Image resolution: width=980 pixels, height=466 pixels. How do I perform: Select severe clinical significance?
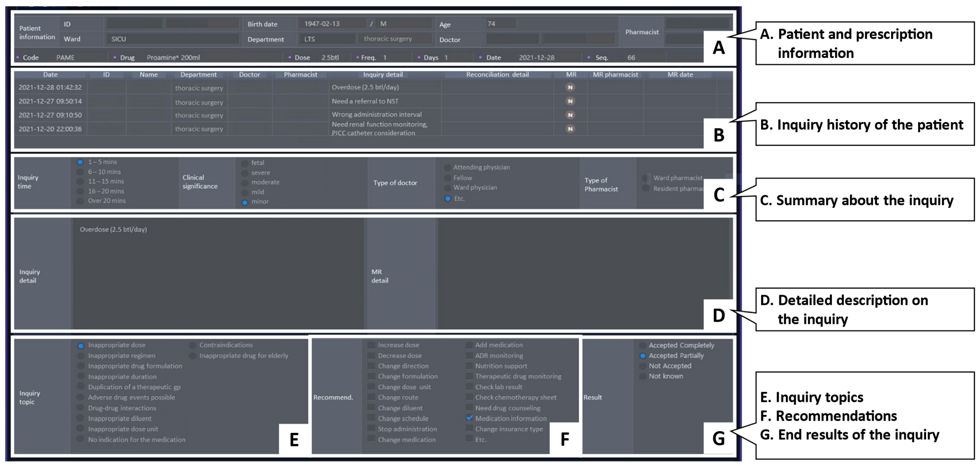click(x=245, y=173)
